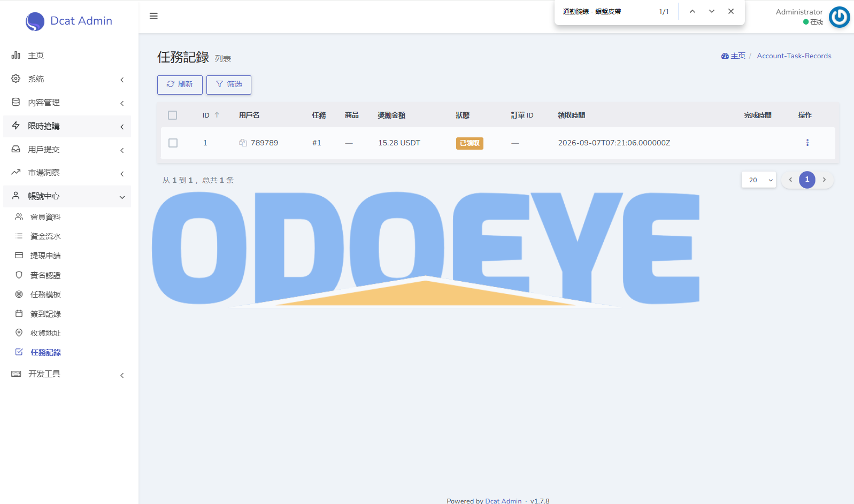The image size is (854, 504).
Task: Click the 實名認證 shield icon
Action: 19,275
